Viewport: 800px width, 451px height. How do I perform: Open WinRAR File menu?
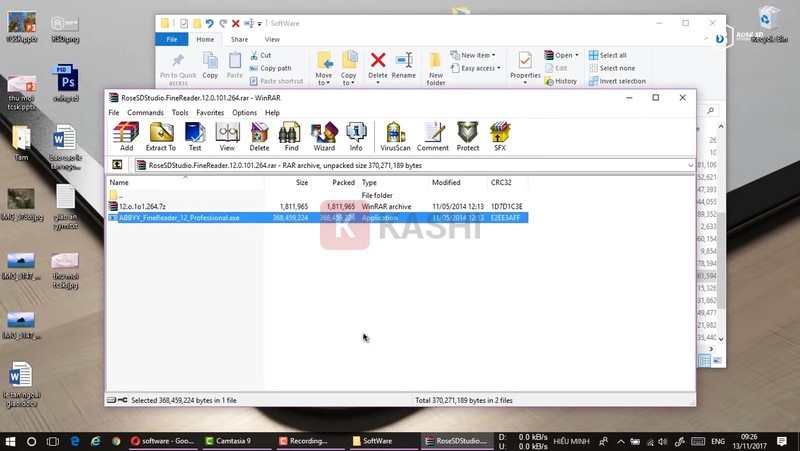[x=114, y=113]
